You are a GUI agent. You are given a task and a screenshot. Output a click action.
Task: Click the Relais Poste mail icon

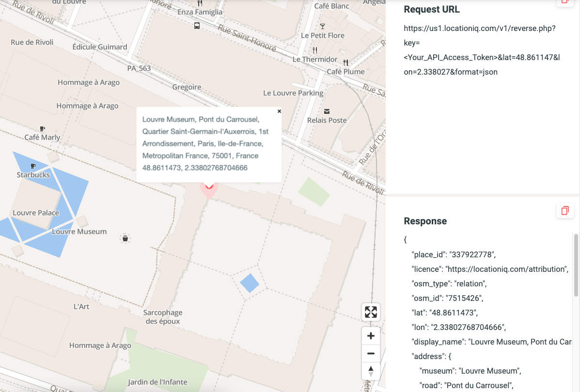[327, 111]
